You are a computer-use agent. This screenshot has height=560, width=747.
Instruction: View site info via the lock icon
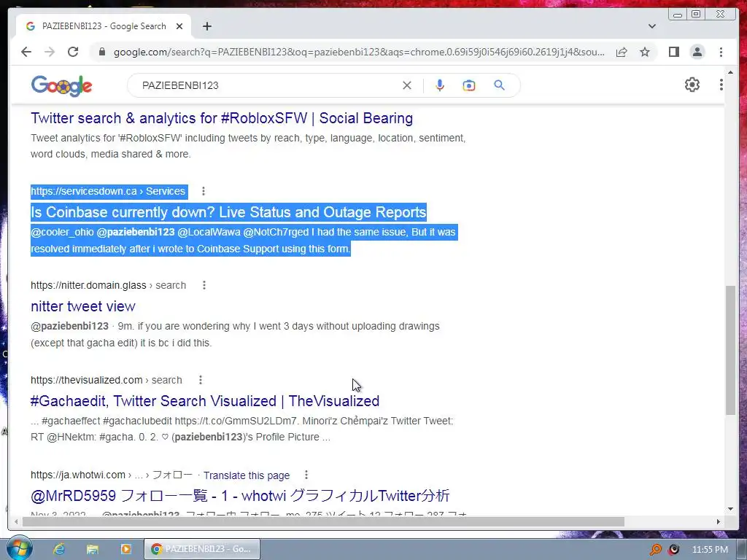tap(101, 52)
